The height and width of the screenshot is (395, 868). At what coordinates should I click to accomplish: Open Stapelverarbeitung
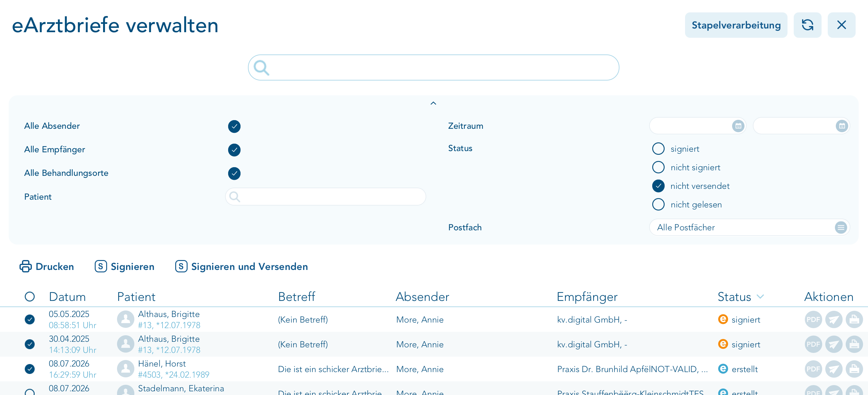point(736,25)
